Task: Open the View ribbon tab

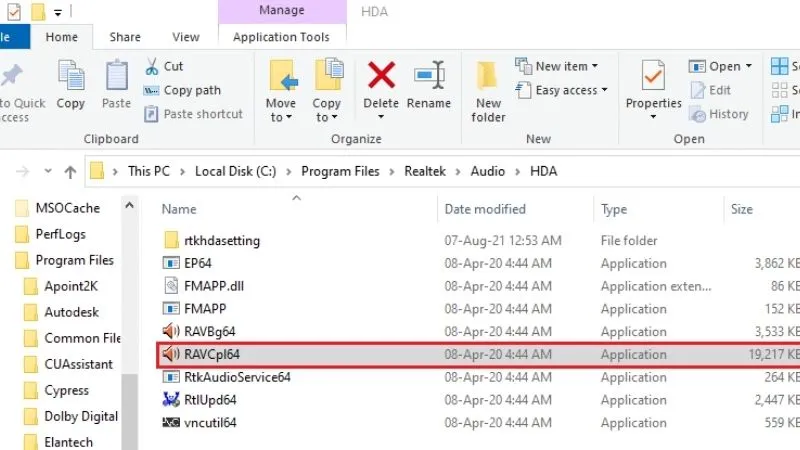Action: [x=186, y=37]
